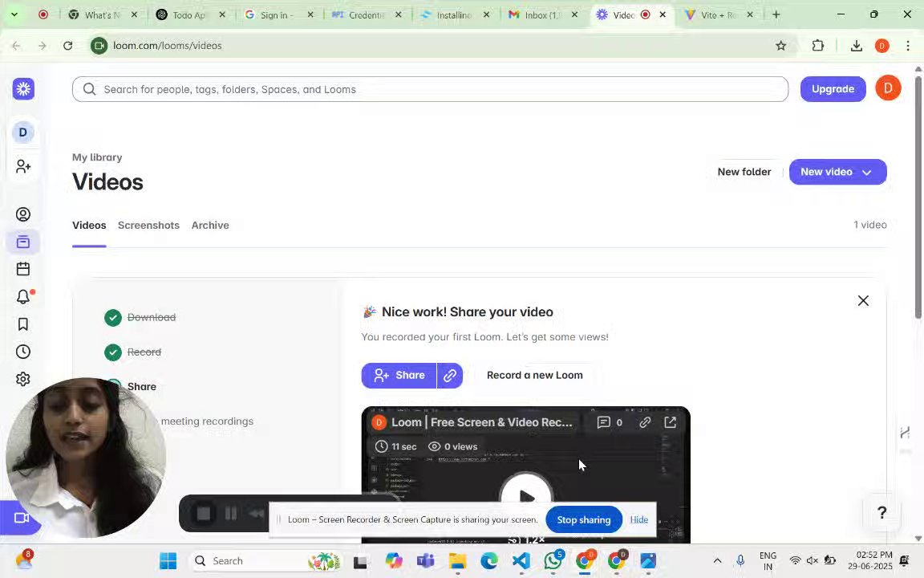The width and height of the screenshot is (924, 578).
Task: Switch to the Gmail Inbox browser tab
Action: click(x=541, y=14)
